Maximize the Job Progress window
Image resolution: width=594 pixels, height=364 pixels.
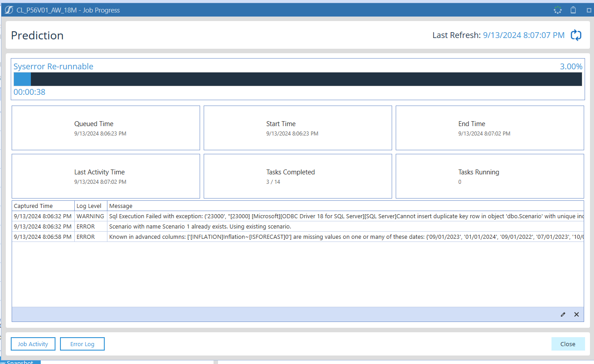pyautogui.click(x=589, y=10)
